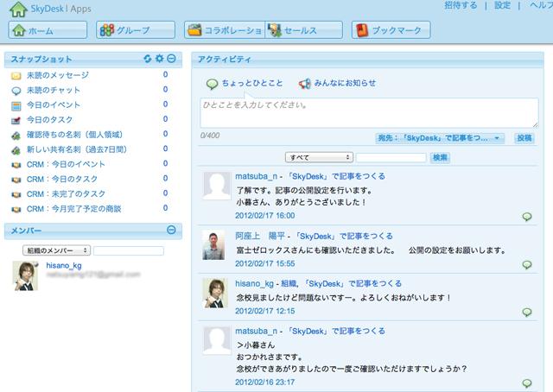553x392 pixels.
Task: Click the 投稿 button
Action: pyautogui.click(x=524, y=138)
